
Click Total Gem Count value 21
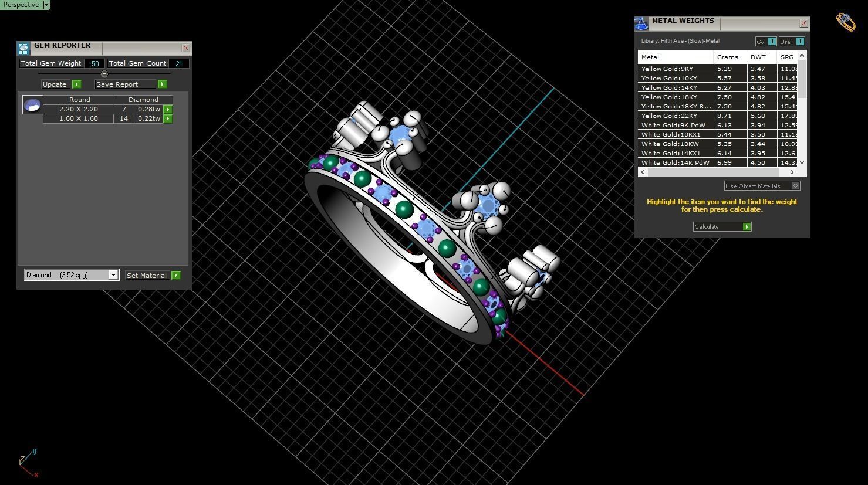pos(179,63)
